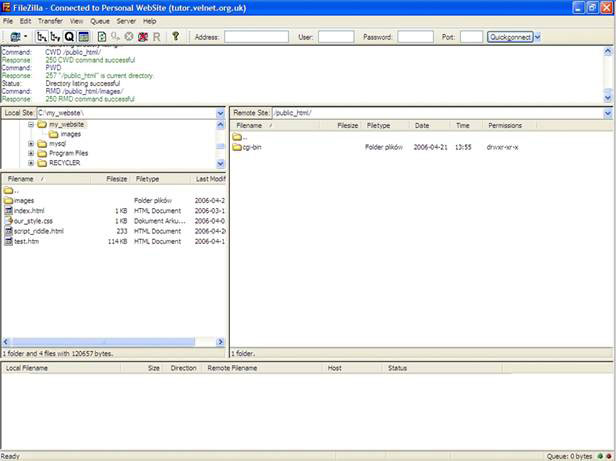Select mysql folder in local tree
Viewport: 616px width, 461px height.
[x=57, y=144]
